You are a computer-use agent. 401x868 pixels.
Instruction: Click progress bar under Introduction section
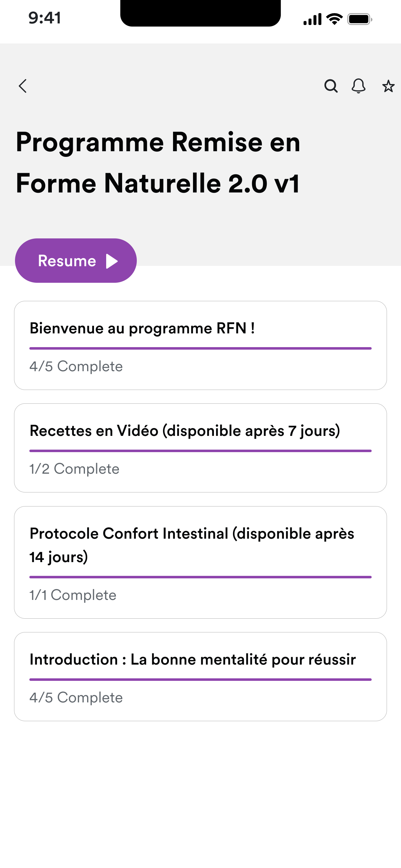click(200, 680)
